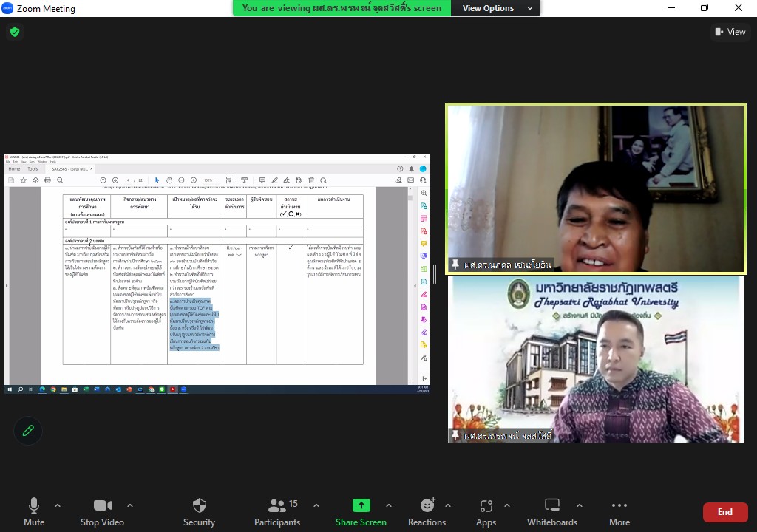Click the email envelope icon in Acrobat
Image resolution: width=757 pixels, height=532 pixels.
coord(410,180)
